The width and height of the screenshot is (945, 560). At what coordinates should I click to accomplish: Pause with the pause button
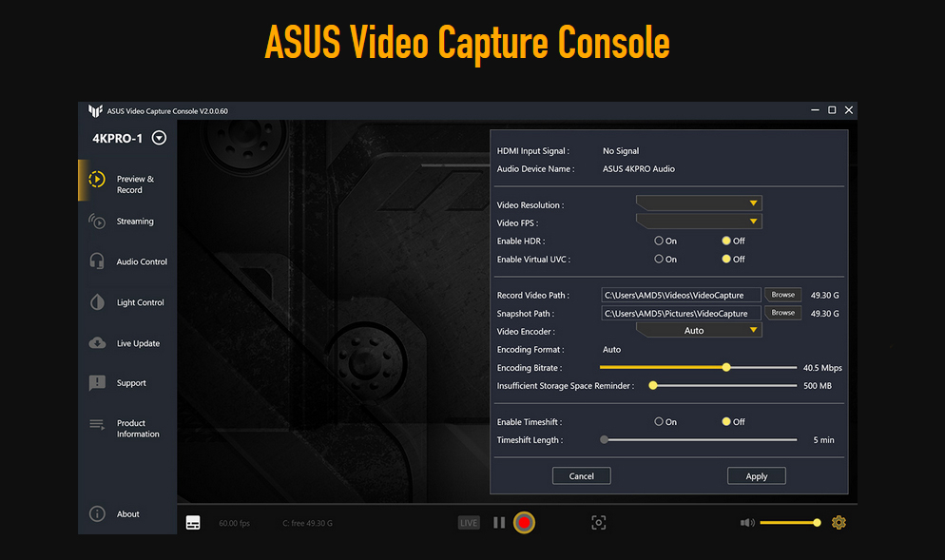(499, 523)
